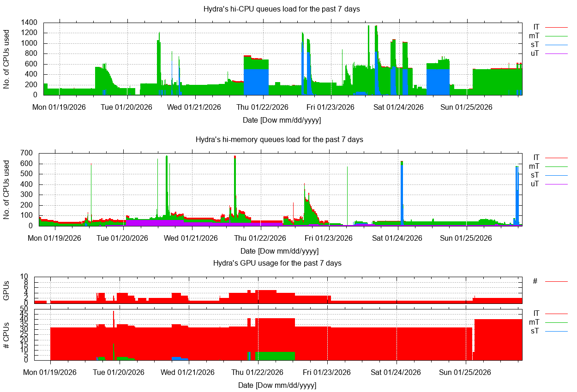Select the blue sT legend line in hi-memory chart
Screen dimensions: 577x392
(x=556, y=175)
